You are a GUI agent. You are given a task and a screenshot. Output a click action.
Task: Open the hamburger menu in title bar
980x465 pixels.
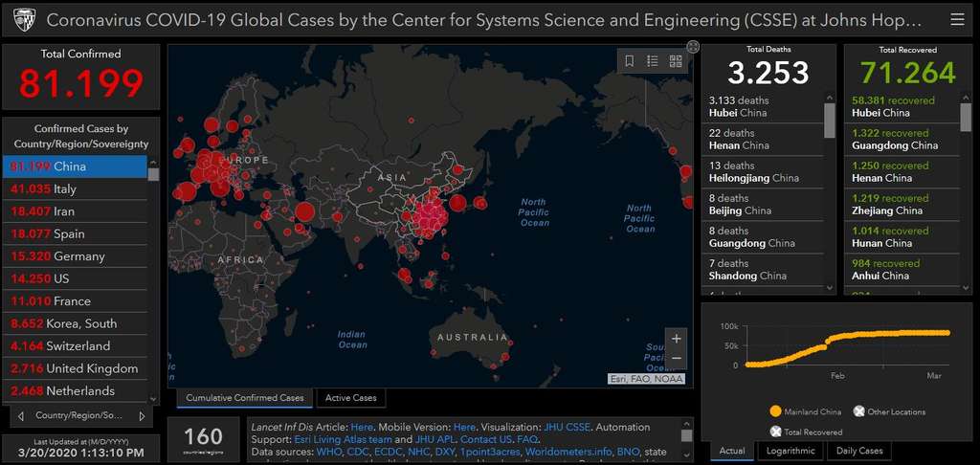[957, 20]
